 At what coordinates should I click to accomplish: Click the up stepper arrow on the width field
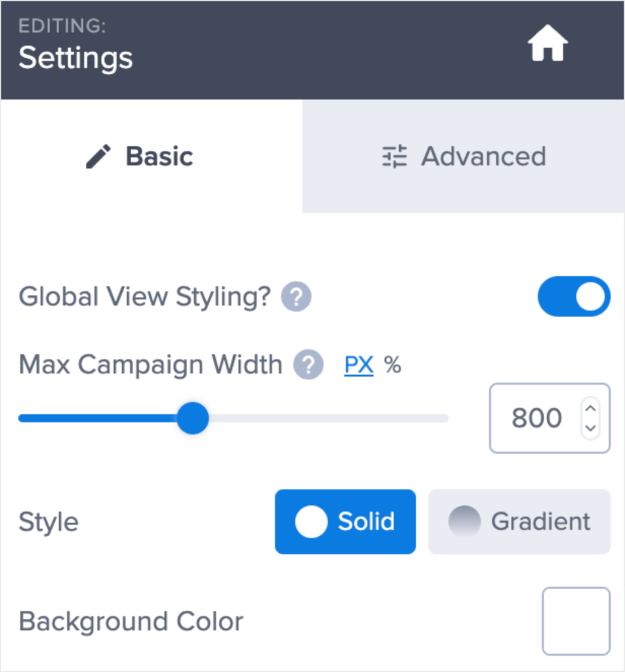click(x=590, y=408)
